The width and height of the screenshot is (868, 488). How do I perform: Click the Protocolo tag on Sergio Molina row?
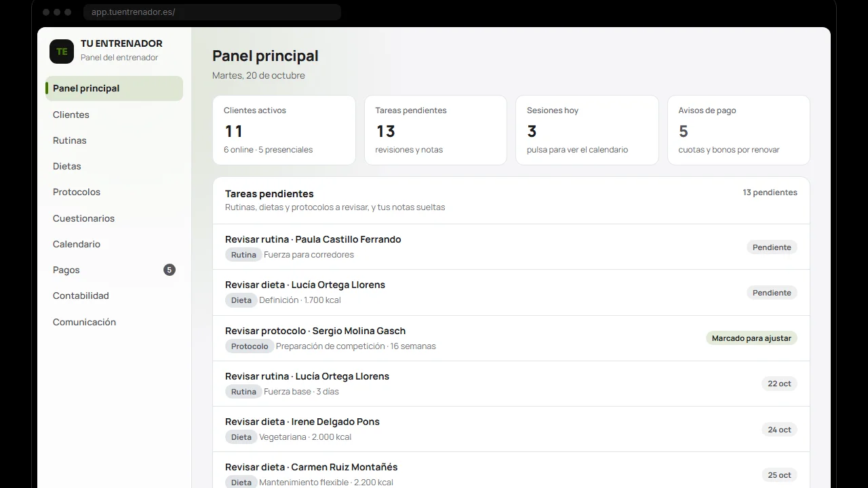(x=250, y=346)
